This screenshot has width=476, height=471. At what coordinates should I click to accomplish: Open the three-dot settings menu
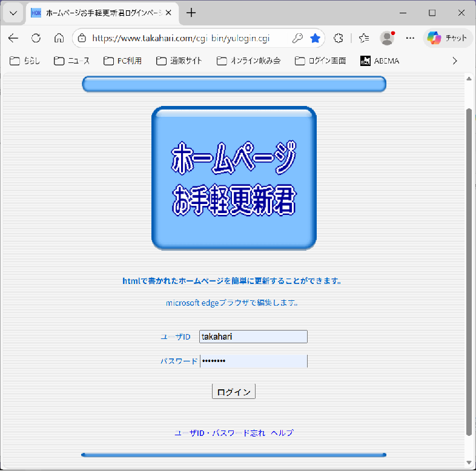coord(410,38)
